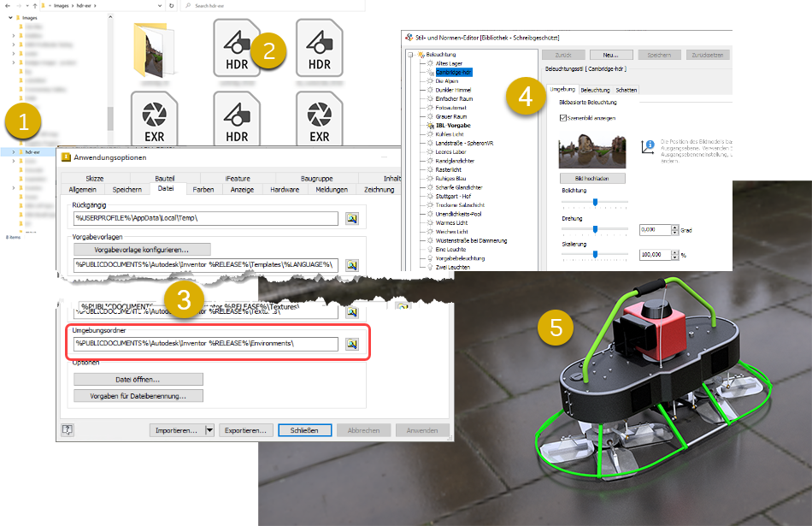Click the Importieren... button
Viewport: 812px width, 526px height.
177,430
